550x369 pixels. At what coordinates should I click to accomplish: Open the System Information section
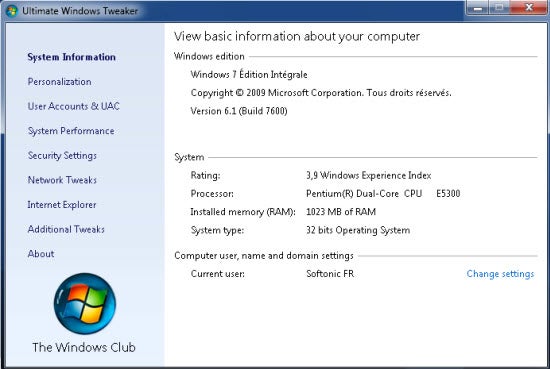pos(72,57)
